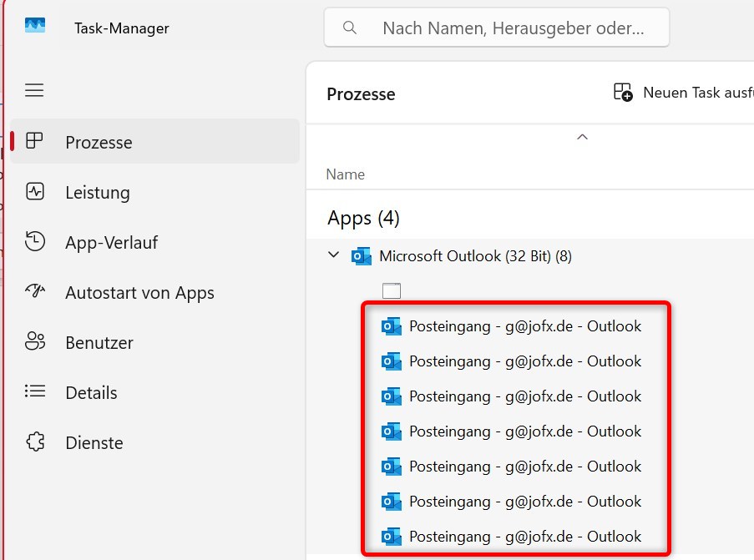Sort processes by the Name column header
Viewport: 754px width, 560px height.
tap(346, 174)
